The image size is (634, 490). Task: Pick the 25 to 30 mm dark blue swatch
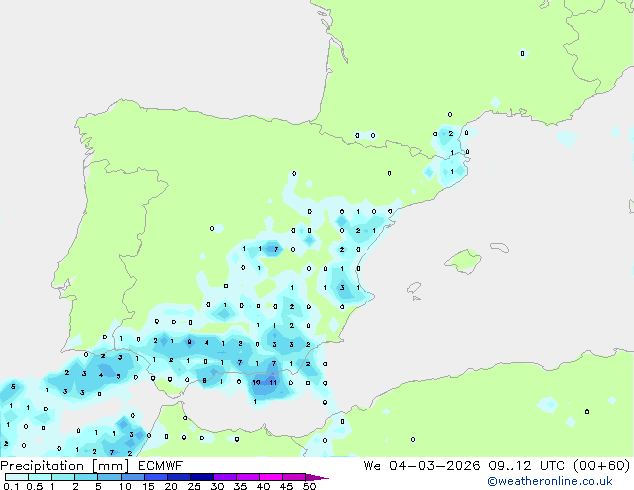(201, 477)
